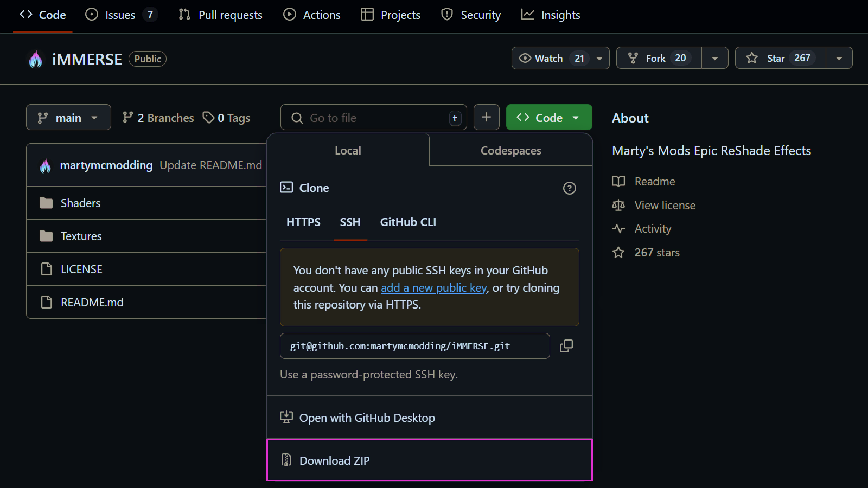Click the SSH clone URL field
Image resolution: width=868 pixels, height=488 pixels.
[414, 346]
